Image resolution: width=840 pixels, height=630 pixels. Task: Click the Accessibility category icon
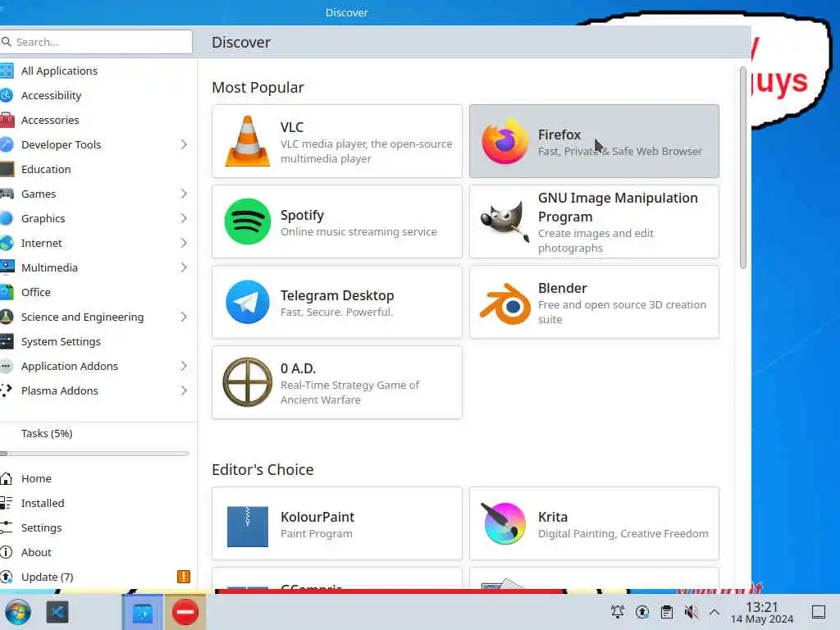tap(7, 95)
